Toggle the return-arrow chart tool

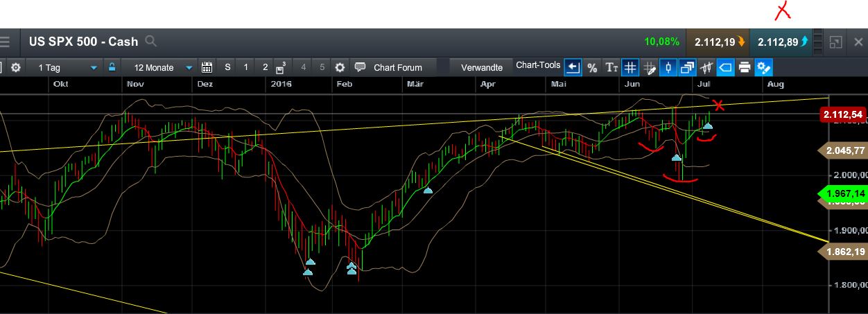pyautogui.click(x=573, y=67)
